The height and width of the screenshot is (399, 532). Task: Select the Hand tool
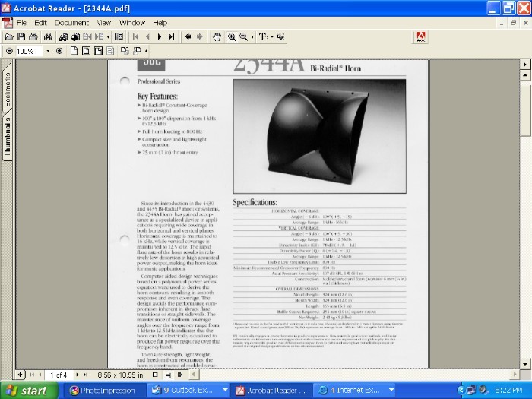217,37
